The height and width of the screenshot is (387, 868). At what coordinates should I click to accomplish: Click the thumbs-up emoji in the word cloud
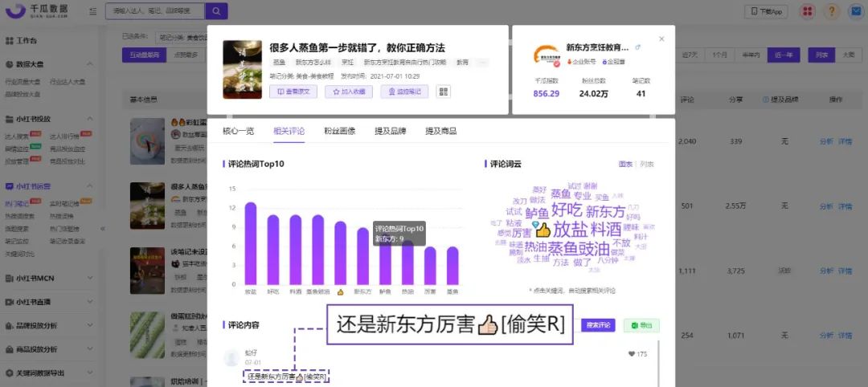click(543, 230)
